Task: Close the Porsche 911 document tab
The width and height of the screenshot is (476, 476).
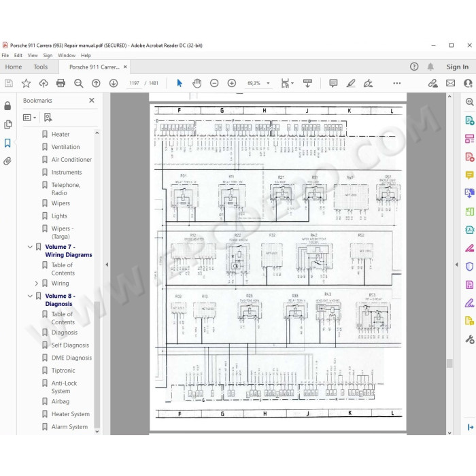Action: [125, 67]
